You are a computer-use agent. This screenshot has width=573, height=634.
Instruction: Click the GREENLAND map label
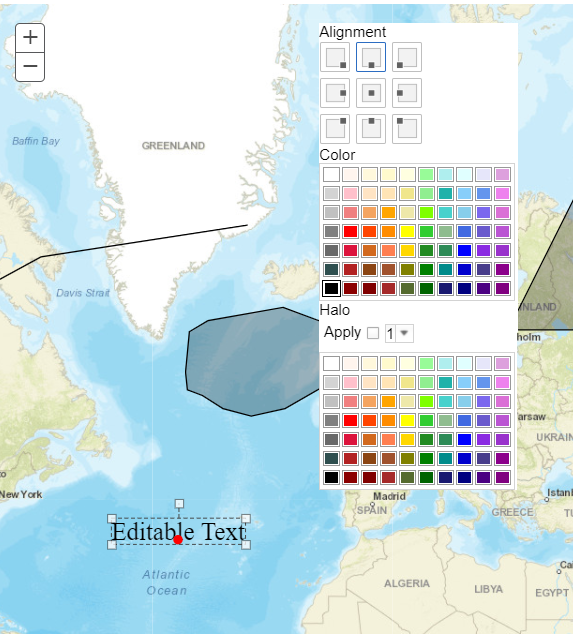[173, 146]
